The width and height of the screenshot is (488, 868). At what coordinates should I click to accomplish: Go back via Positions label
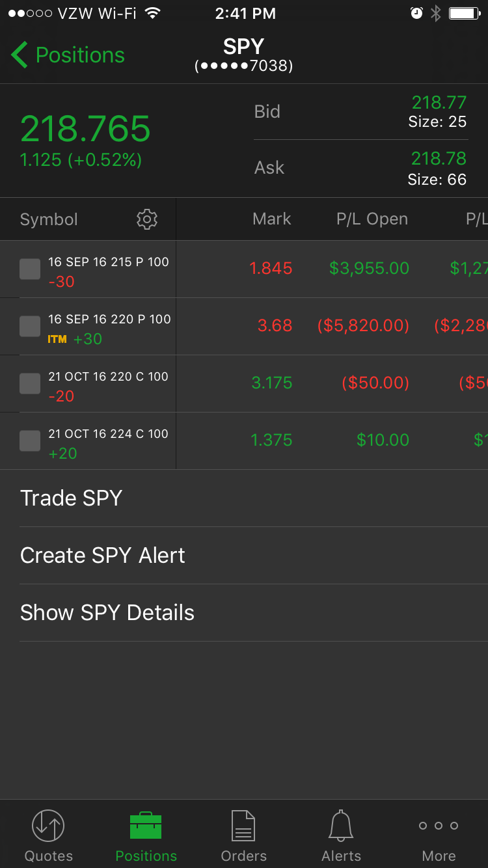click(x=80, y=55)
